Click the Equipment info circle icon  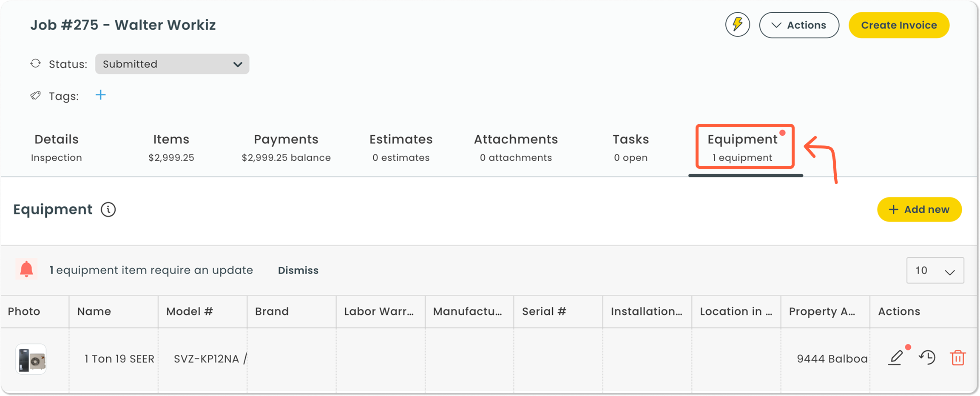(108, 210)
